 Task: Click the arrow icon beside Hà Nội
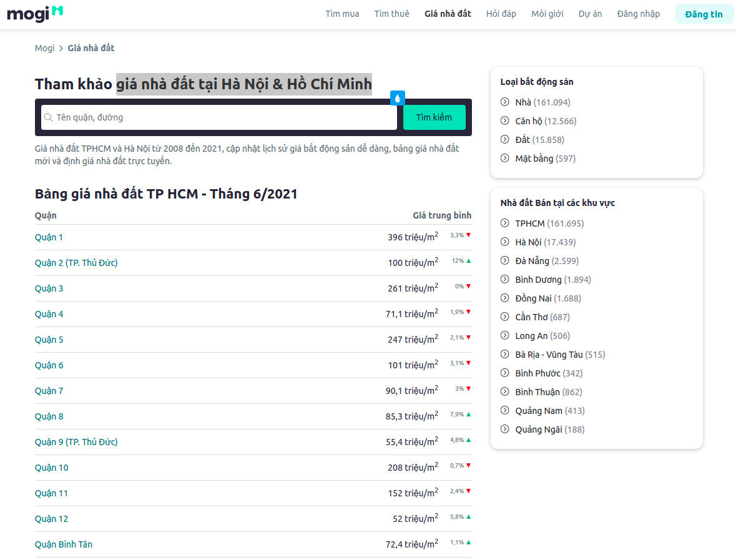504,242
